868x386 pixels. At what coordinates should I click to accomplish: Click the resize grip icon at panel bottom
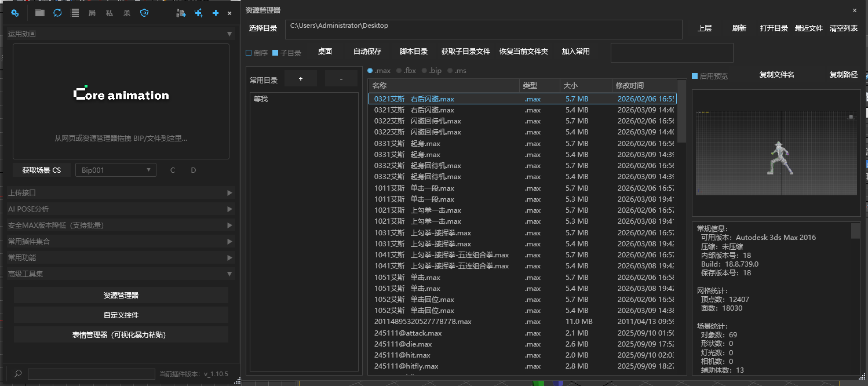pos(236,380)
